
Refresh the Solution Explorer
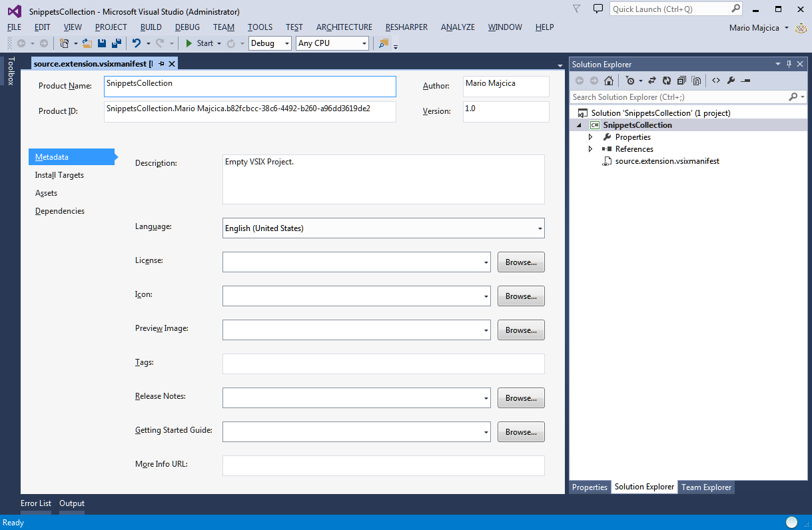click(666, 81)
